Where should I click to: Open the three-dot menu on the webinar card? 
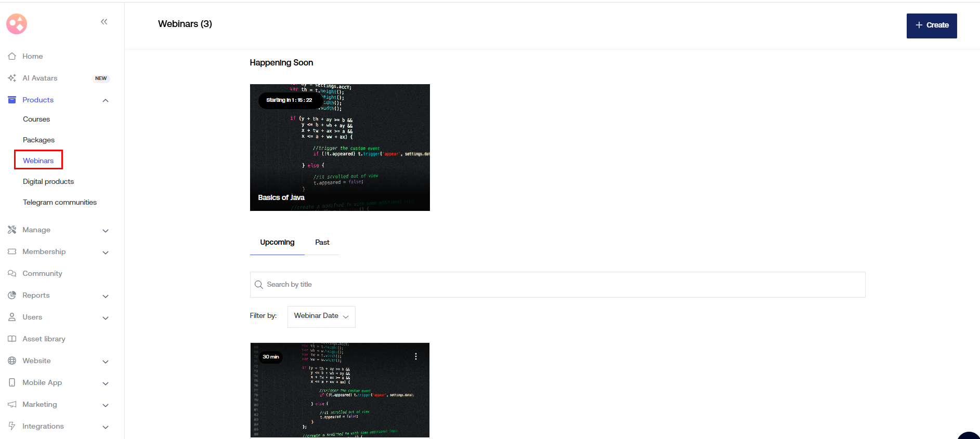coord(415,356)
